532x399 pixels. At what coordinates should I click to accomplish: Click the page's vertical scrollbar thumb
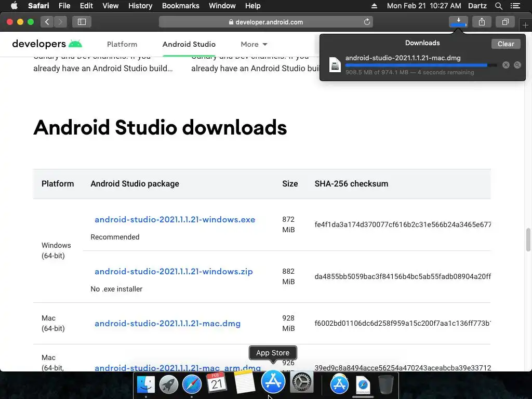[x=528, y=240]
